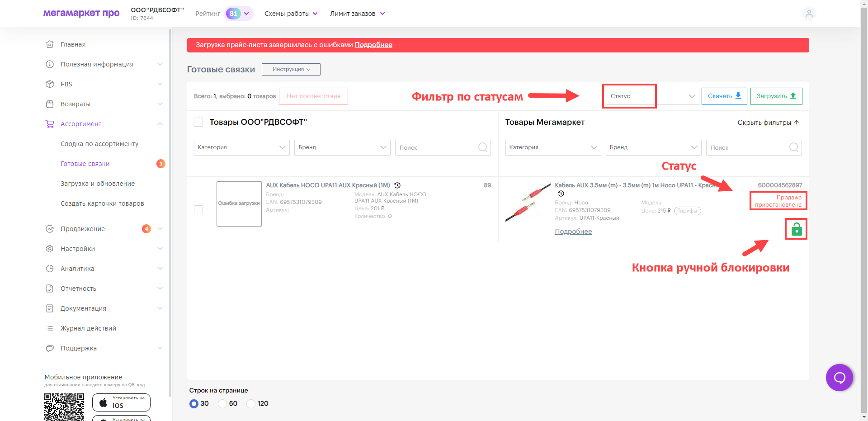Expand the Поддержка menu chevron
The height and width of the screenshot is (421, 868).
click(x=160, y=348)
